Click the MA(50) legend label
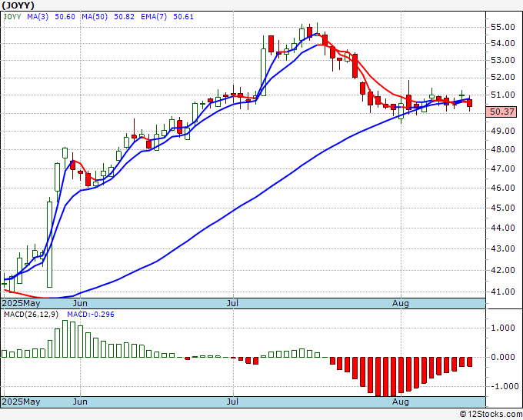Screen dimensions: 523x420 pyautogui.click(x=95, y=17)
